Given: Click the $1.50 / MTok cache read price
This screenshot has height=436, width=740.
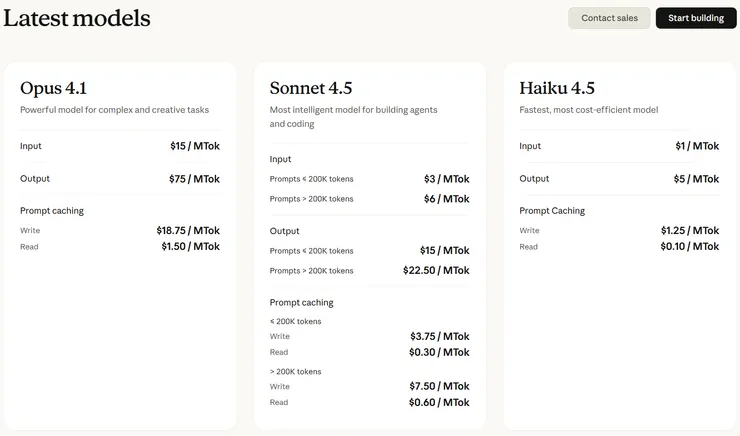Looking at the screenshot, I should click(x=190, y=246).
